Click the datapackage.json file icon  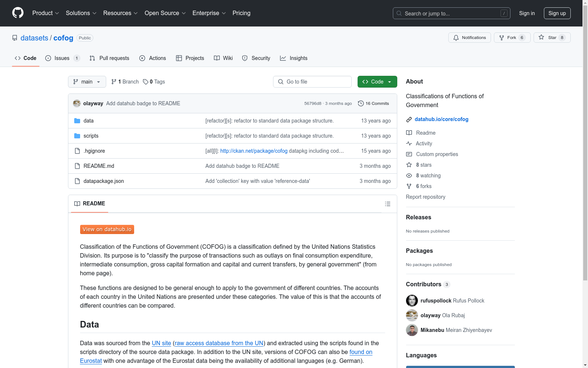pyautogui.click(x=77, y=181)
